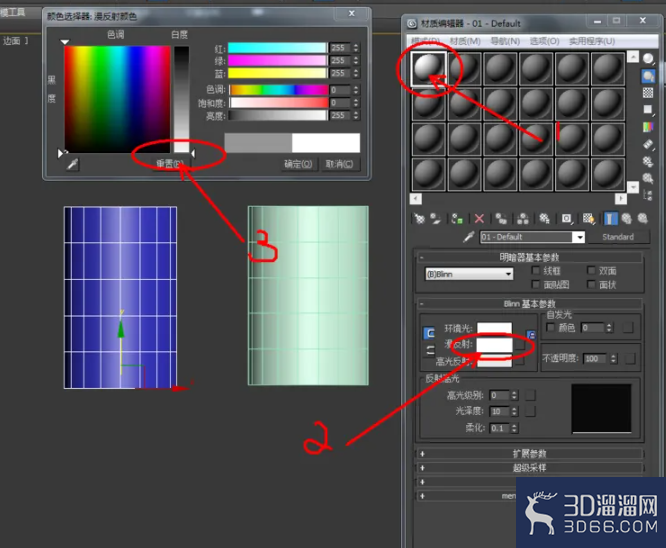Click Show Shaded Material in Viewport icon
The image size is (666, 548).
(x=589, y=219)
